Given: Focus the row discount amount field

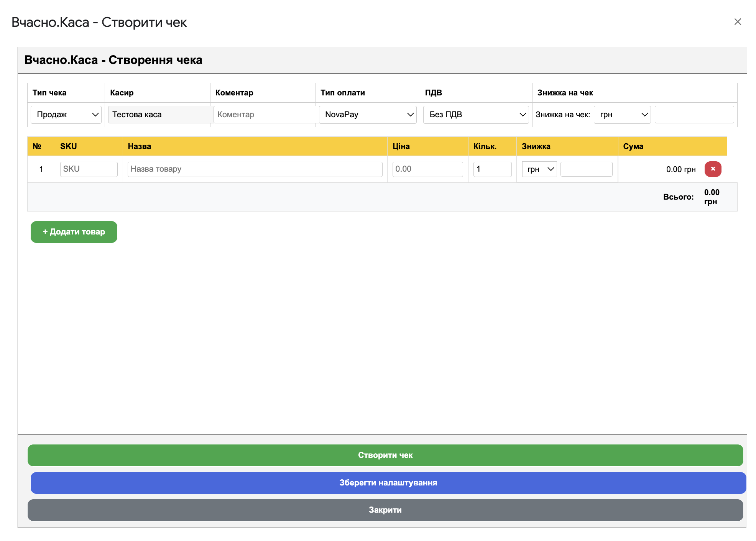Looking at the screenshot, I should (586, 169).
